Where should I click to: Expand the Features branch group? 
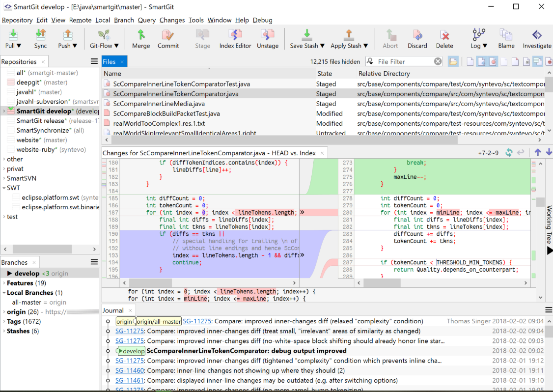[x=4, y=283]
